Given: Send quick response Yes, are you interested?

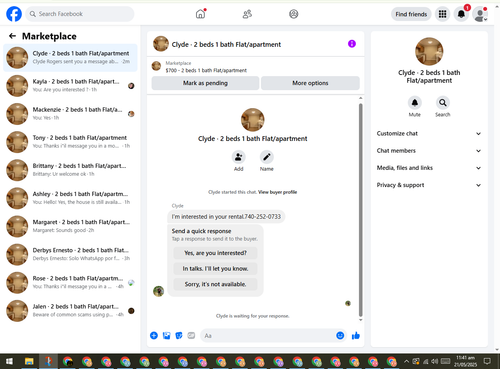Looking at the screenshot, I should click(215, 253).
